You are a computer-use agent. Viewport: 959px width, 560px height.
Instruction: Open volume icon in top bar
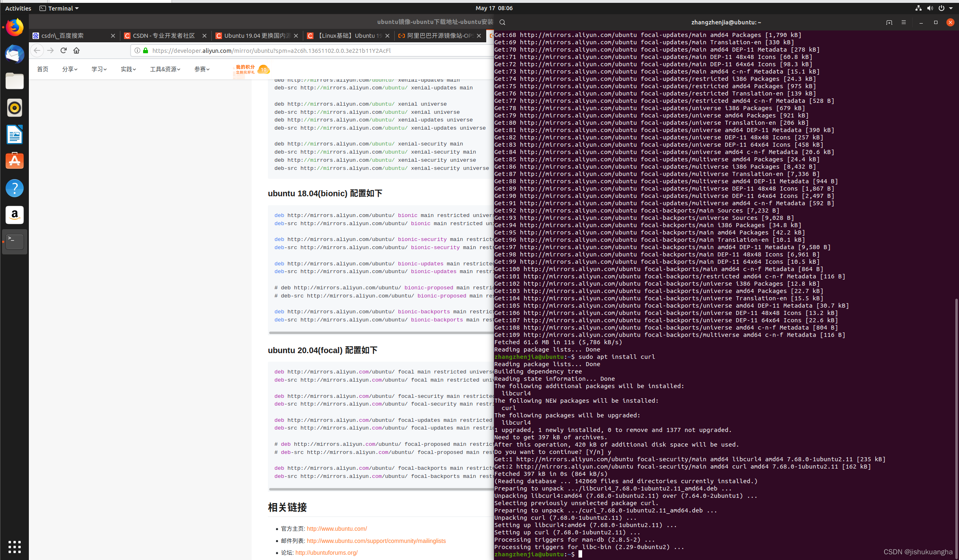pyautogui.click(x=930, y=8)
